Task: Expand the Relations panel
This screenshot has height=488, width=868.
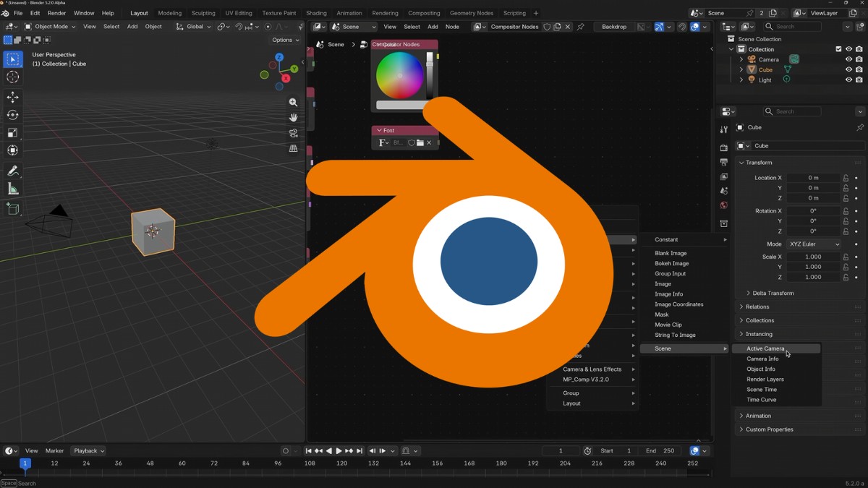Action: click(x=757, y=307)
